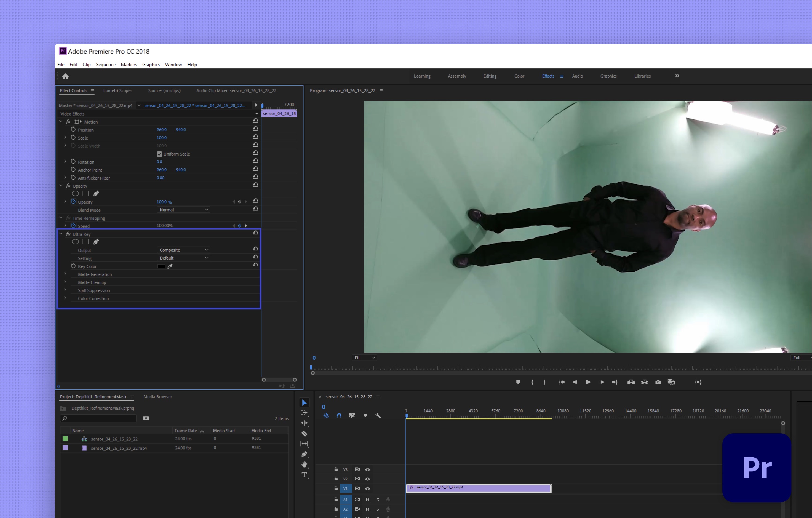Click the Export Frame camera icon
Viewport: 812px width, 518px height.
point(658,382)
